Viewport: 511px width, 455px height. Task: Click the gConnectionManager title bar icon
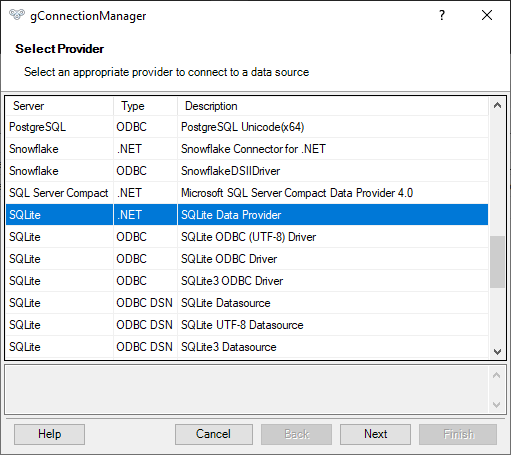pyautogui.click(x=17, y=15)
